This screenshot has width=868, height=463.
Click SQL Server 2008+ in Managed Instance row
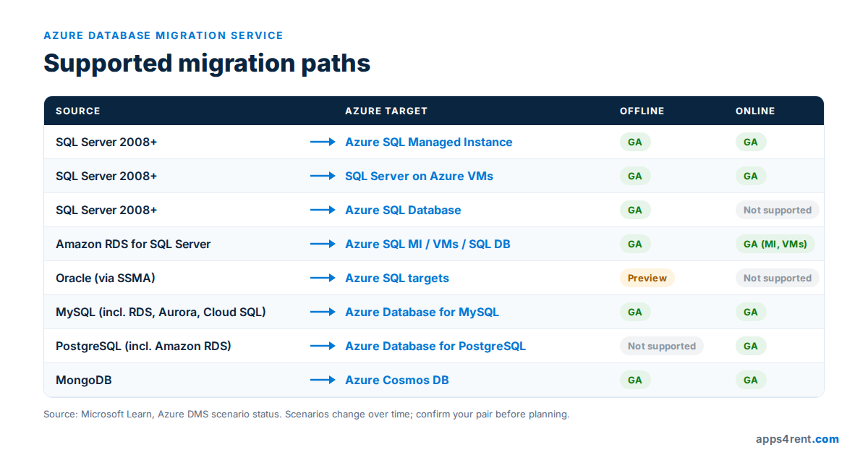tap(106, 142)
